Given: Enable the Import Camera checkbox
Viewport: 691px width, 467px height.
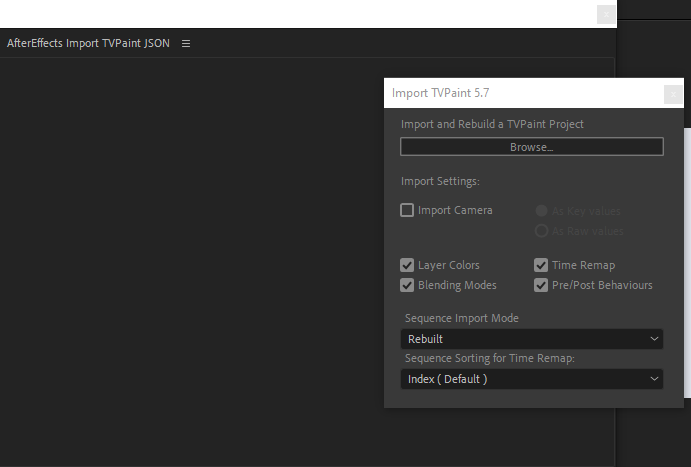Looking at the screenshot, I should [x=407, y=210].
